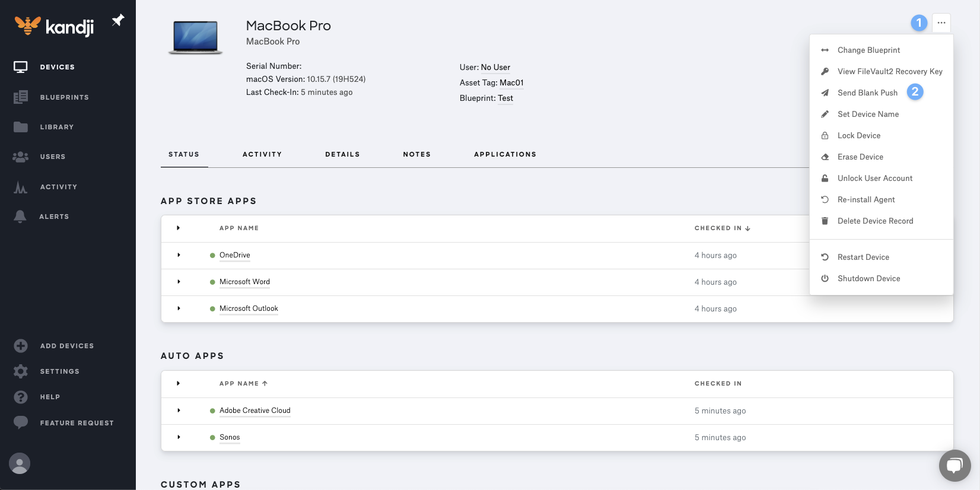Expand the Microsoft Outlook row
980x490 pixels.
pyautogui.click(x=179, y=308)
